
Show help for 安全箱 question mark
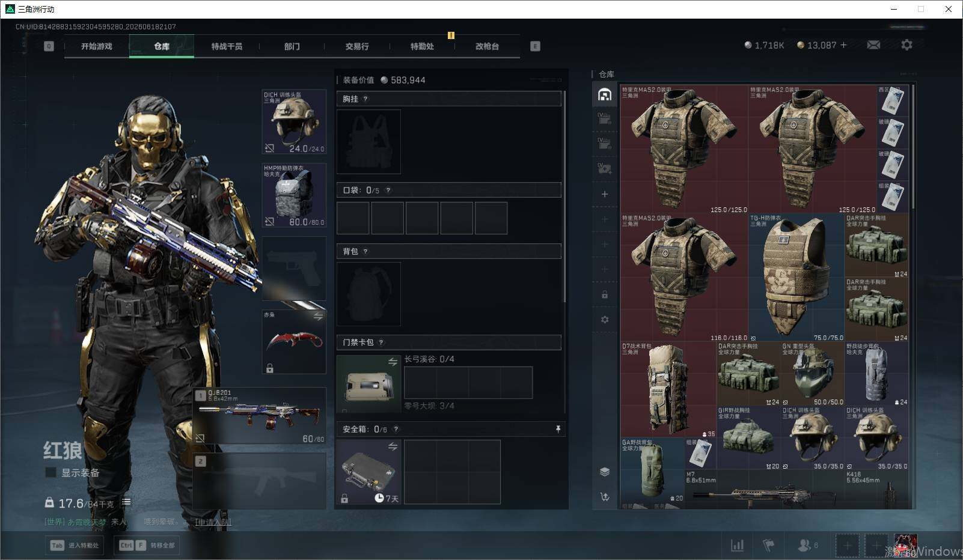click(x=396, y=429)
